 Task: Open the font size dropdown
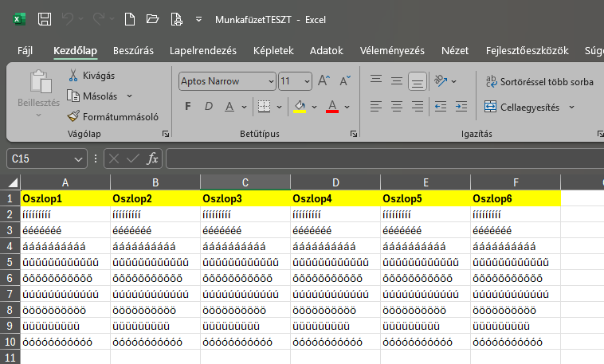pos(307,81)
